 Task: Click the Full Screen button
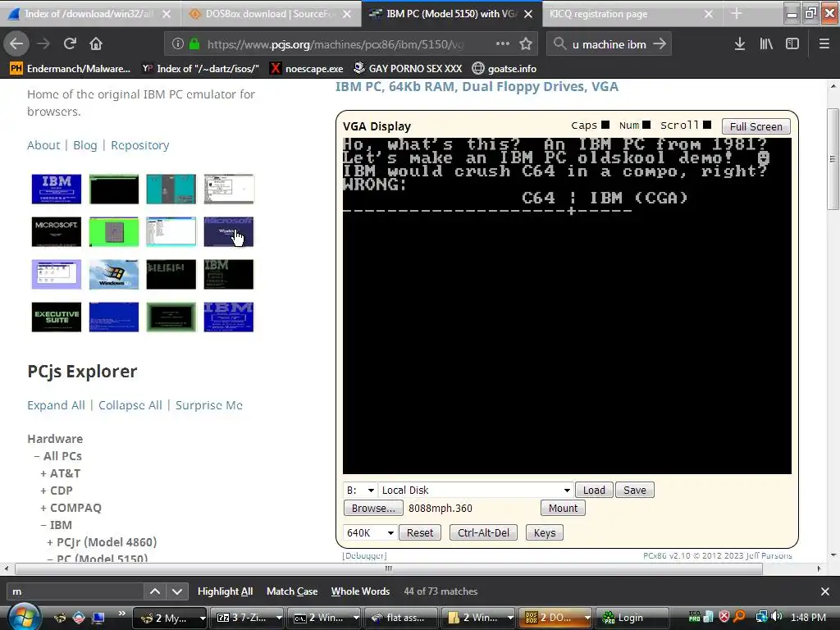click(x=756, y=126)
